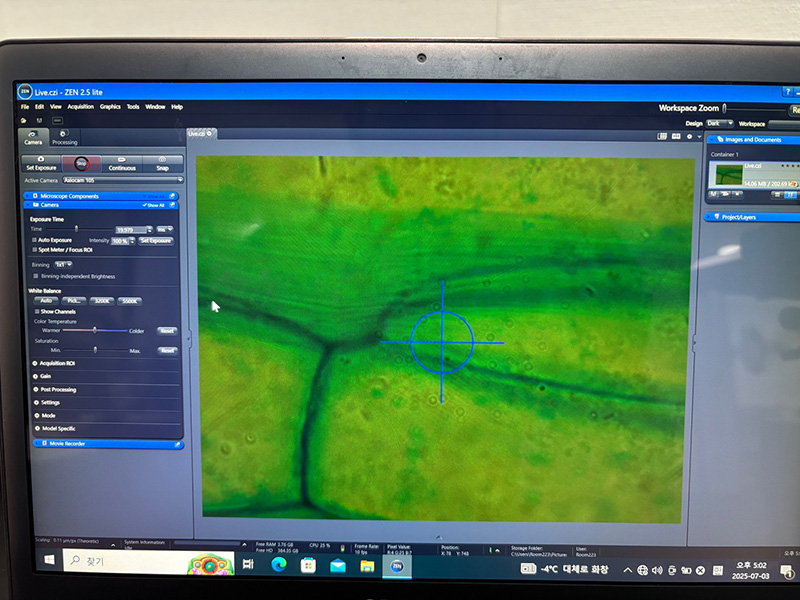Screen dimensions: 800x600
Task: Click ZEN icon in Windows taskbar
Action: pos(397,566)
